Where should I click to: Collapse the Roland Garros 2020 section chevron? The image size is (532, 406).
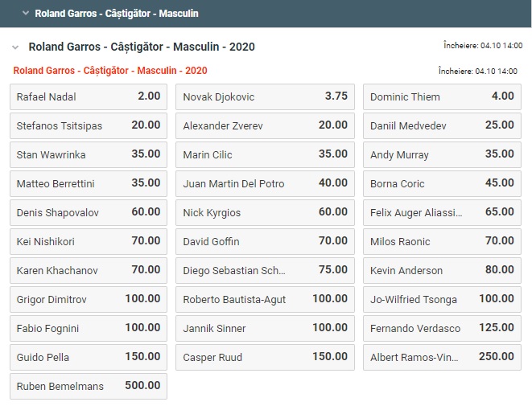(x=16, y=47)
